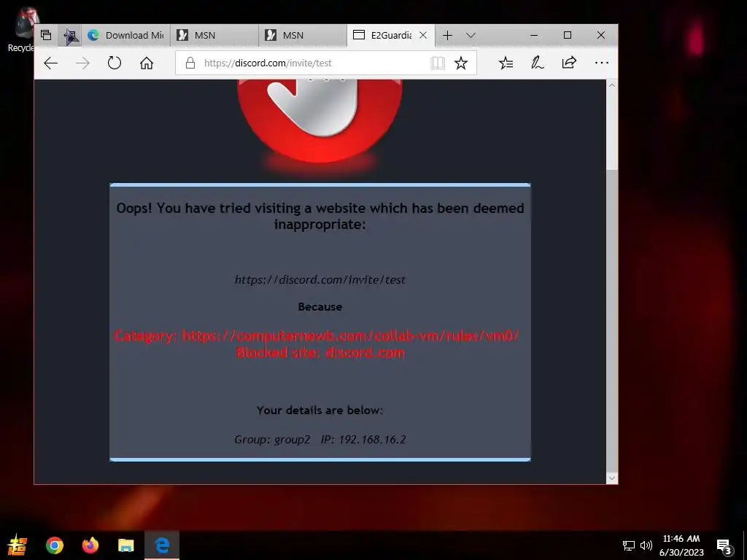Screen dimensions: 747x560
Task: Close the E2Guardian tab
Action: (423, 35)
